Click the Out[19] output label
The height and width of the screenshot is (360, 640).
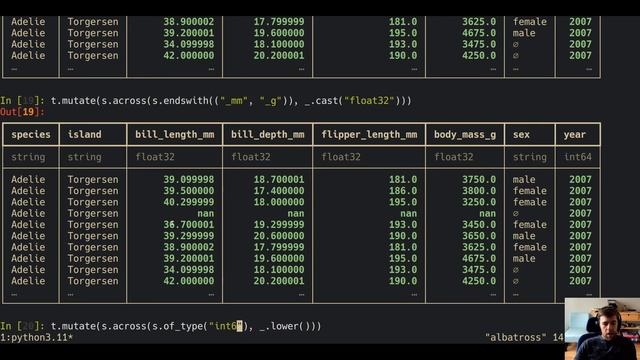pyautogui.click(x=22, y=112)
